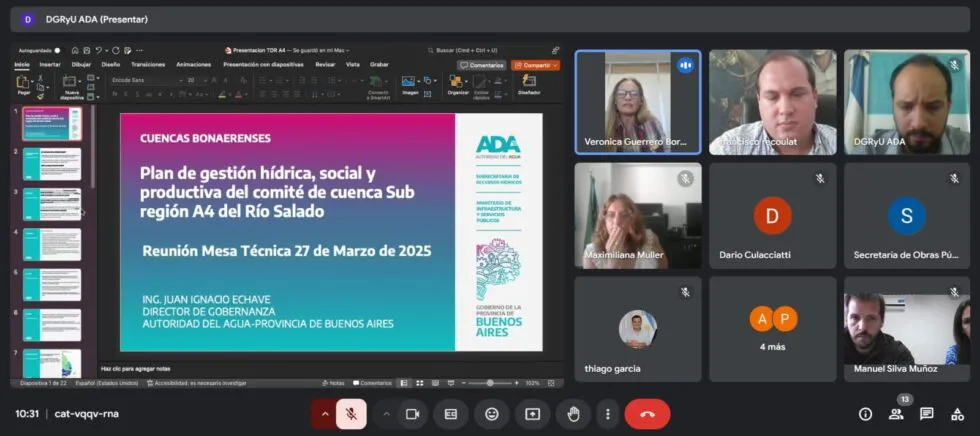Viewport: 980px width, 436px height.
Task: Click the Undo arrow in PowerPoint
Action: coord(98,51)
